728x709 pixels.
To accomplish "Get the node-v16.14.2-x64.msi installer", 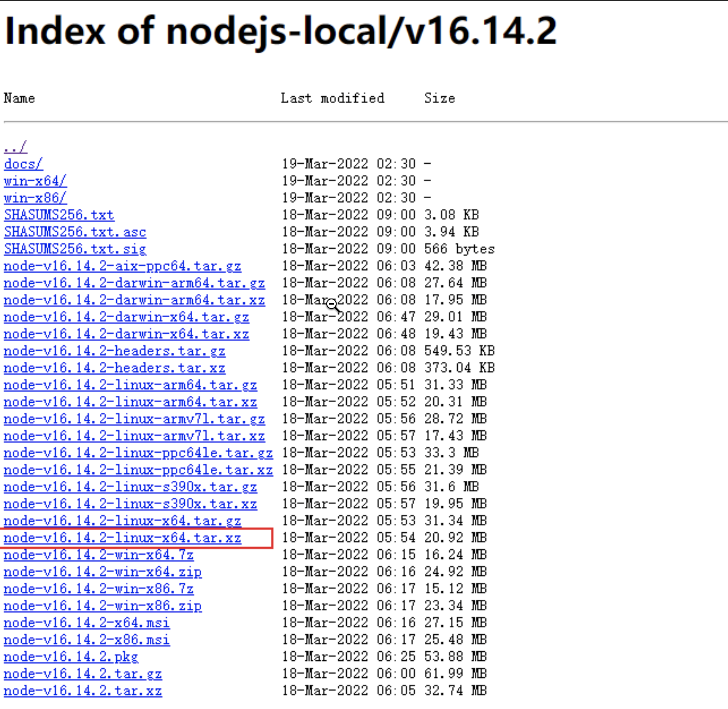I will click(x=87, y=623).
